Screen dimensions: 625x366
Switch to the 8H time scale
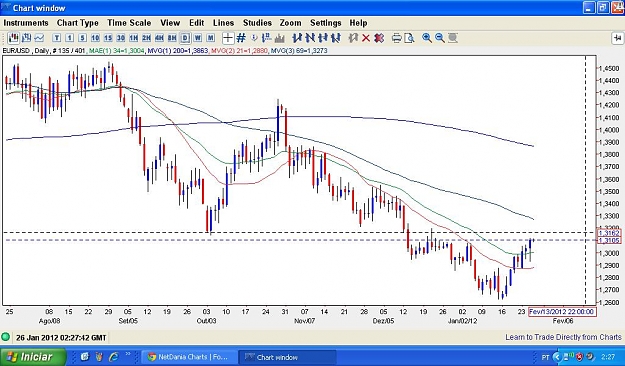pos(172,38)
